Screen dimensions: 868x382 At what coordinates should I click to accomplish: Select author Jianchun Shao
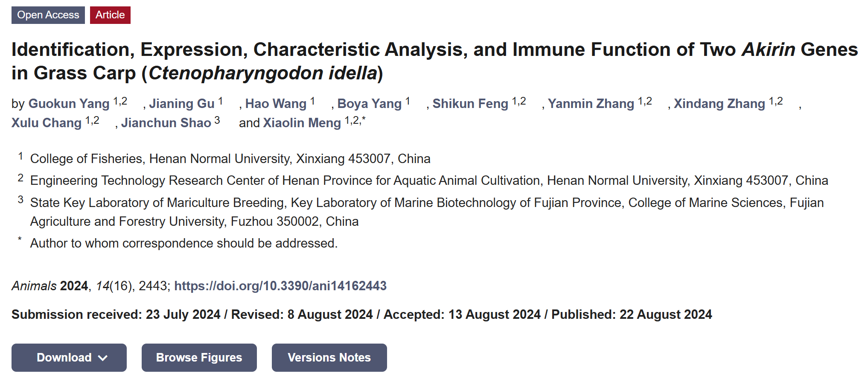point(166,123)
